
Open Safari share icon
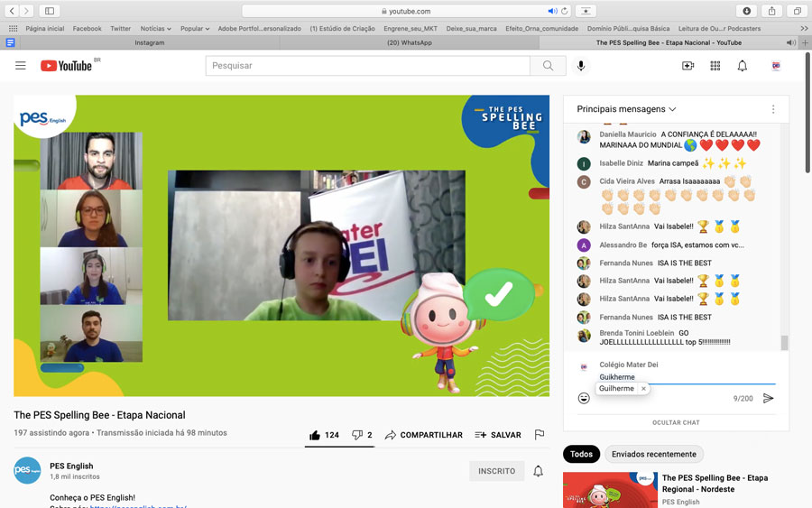click(771, 11)
